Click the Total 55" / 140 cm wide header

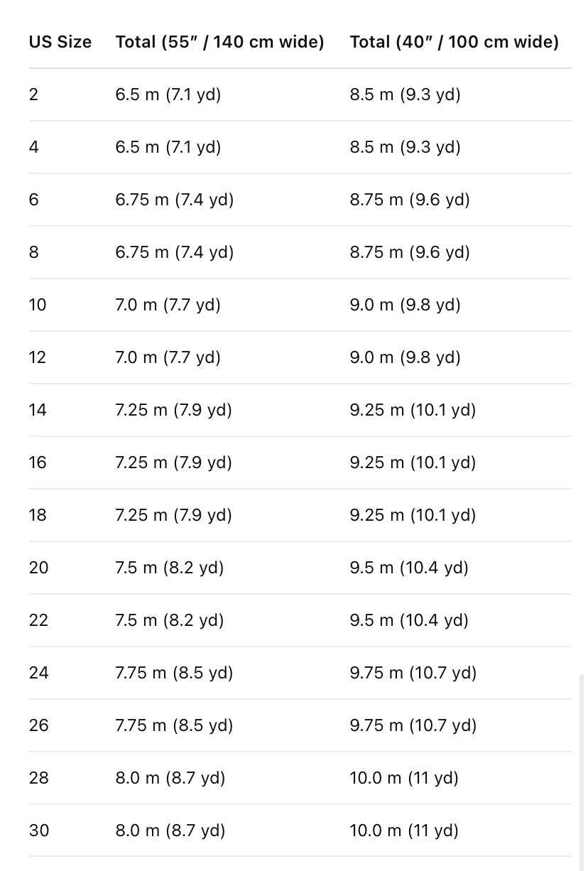click(220, 42)
